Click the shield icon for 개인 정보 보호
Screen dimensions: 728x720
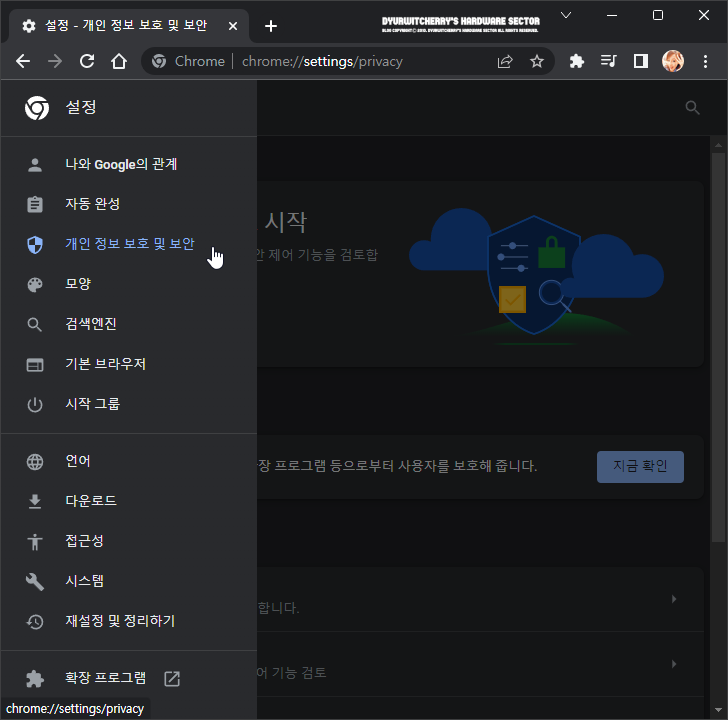[x=35, y=245]
